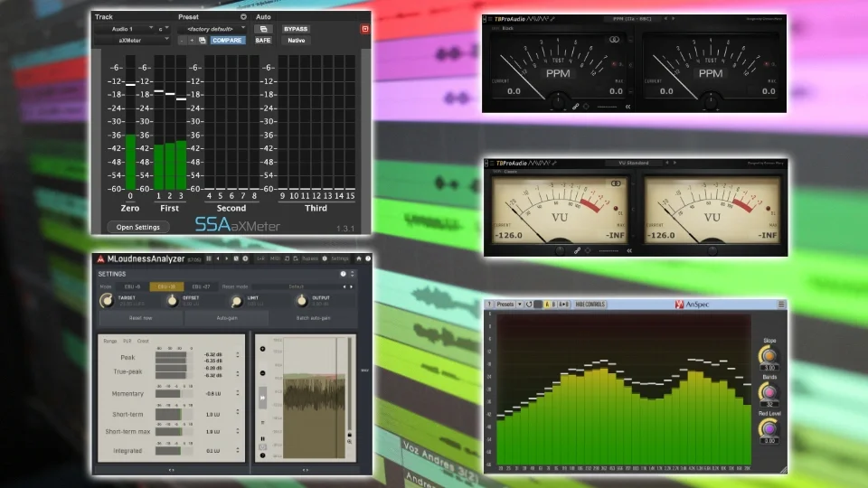The width and height of the screenshot is (868, 488).
Task: Toggle the Crest option in meters panel
Action: click(x=143, y=341)
